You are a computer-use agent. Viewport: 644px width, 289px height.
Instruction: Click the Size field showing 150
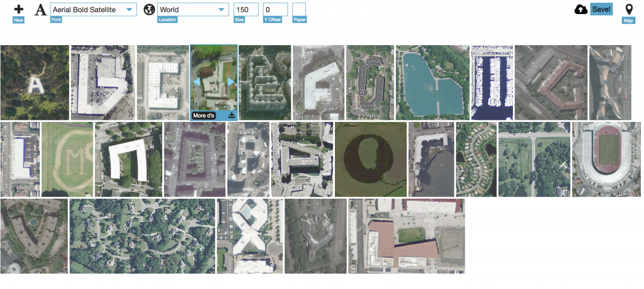[x=246, y=10]
